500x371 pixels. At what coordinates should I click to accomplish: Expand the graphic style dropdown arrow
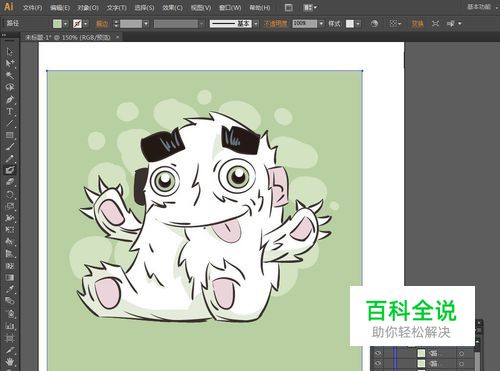point(358,24)
